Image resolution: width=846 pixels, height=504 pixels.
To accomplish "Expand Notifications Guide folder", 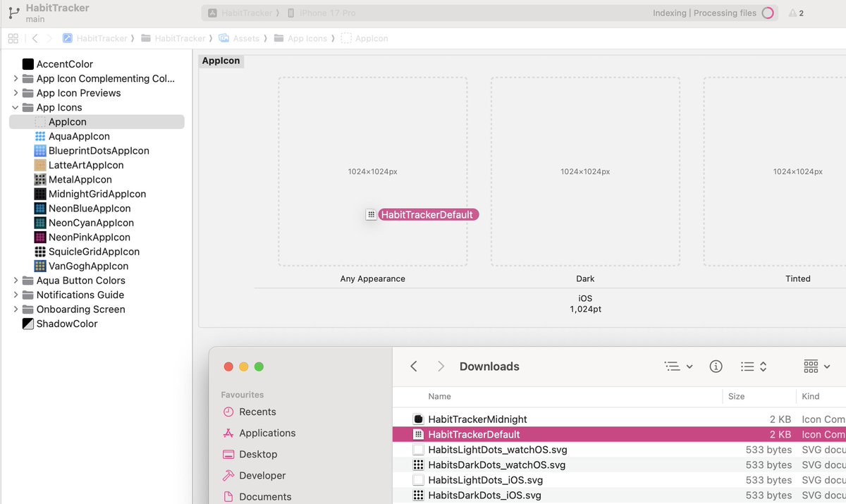I will 16,295.
